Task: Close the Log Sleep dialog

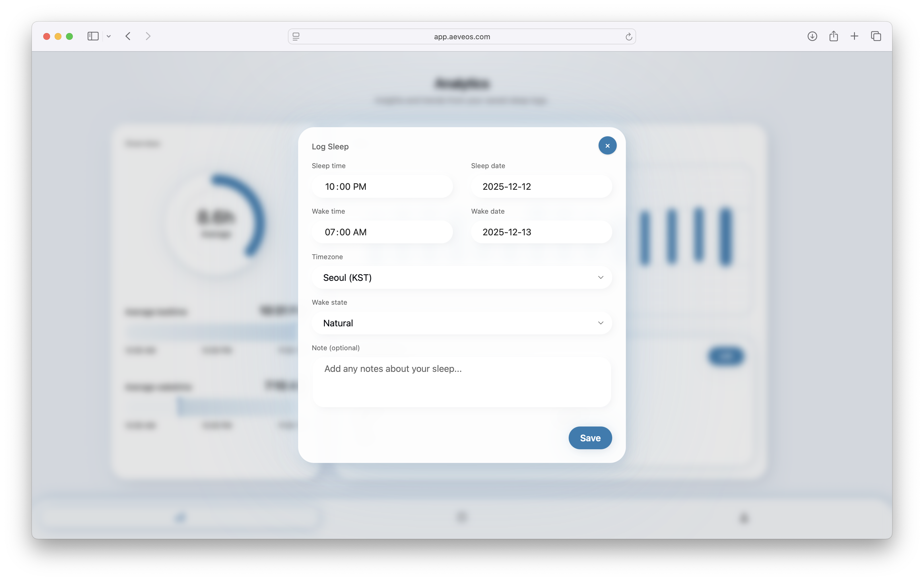Action: pyautogui.click(x=607, y=145)
